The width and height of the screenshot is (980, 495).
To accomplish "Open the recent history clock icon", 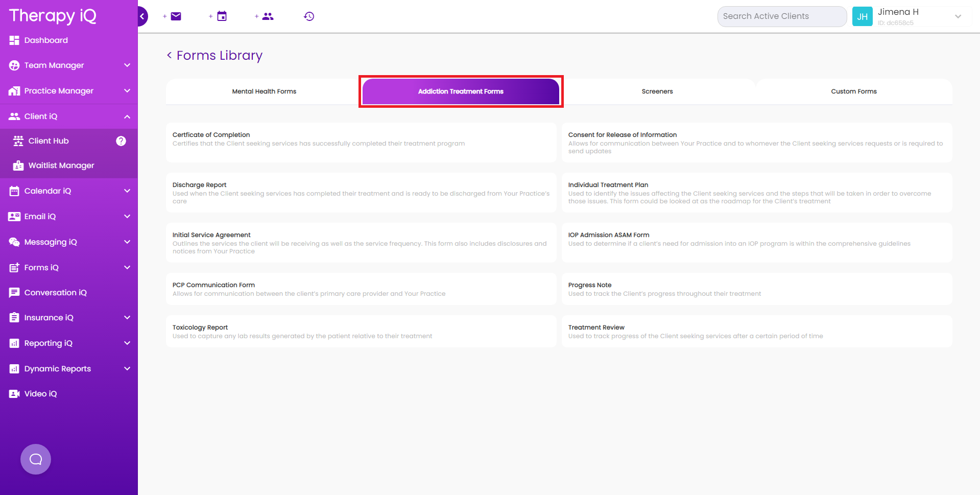I will (309, 16).
